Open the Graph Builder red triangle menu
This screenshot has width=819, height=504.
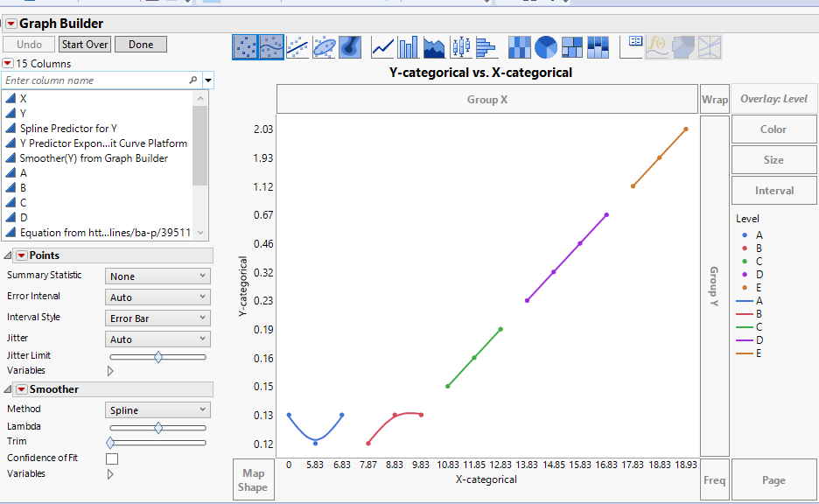(x=11, y=24)
